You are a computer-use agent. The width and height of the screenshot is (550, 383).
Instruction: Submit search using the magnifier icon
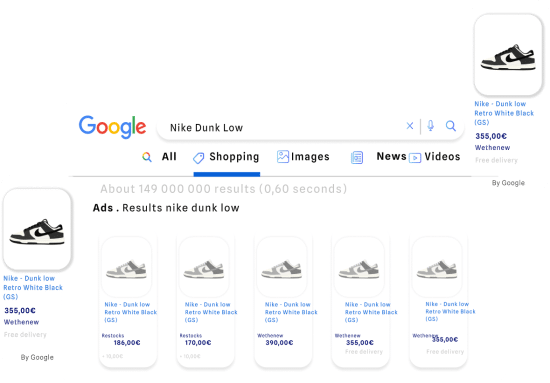click(x=451, y=126)
